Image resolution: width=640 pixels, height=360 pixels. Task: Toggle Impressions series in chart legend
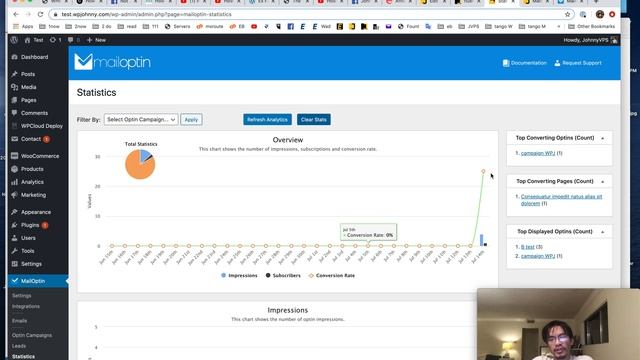point(239,276)
